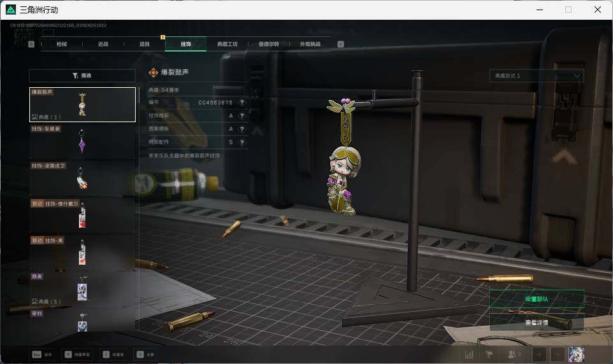Open the 典藏款式 1 style dropdown
Screen dimensions: 613x364
537,76
